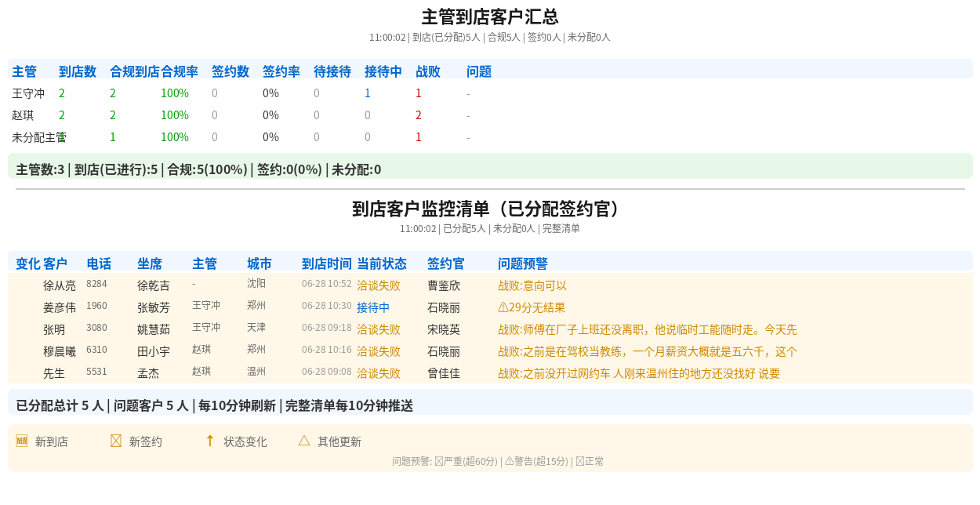Click the warning starting 战败:师傅在厂子上班

pos(648,329)
